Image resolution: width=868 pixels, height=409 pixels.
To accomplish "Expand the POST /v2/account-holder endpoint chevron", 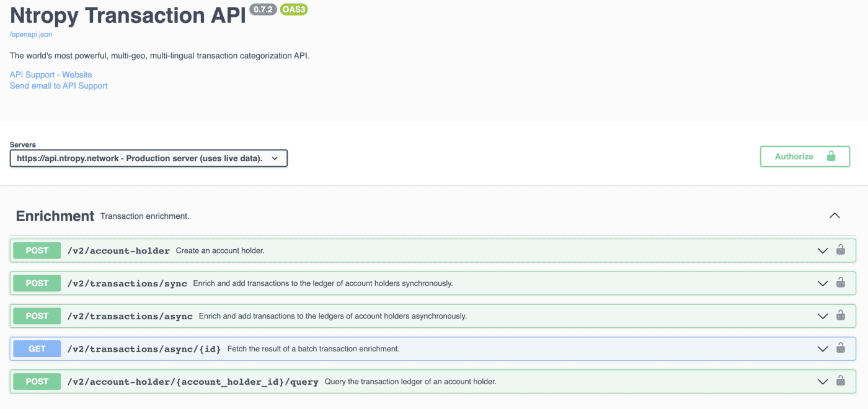I will 822,251.
